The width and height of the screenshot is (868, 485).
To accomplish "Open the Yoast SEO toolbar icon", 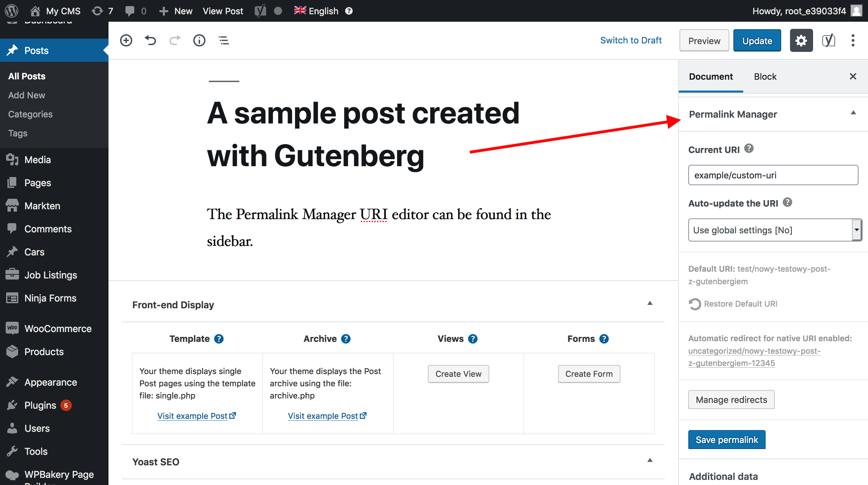I will [828, 40].
